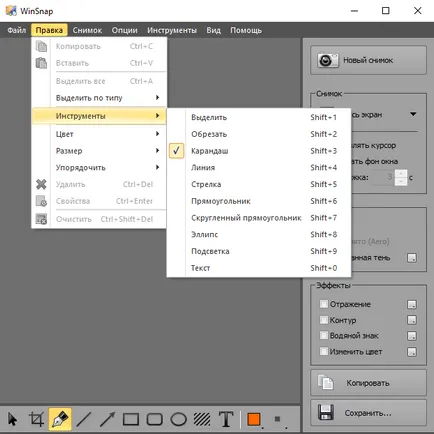
Task: Expand the Цвет submenu
Action: pos(99,134)
